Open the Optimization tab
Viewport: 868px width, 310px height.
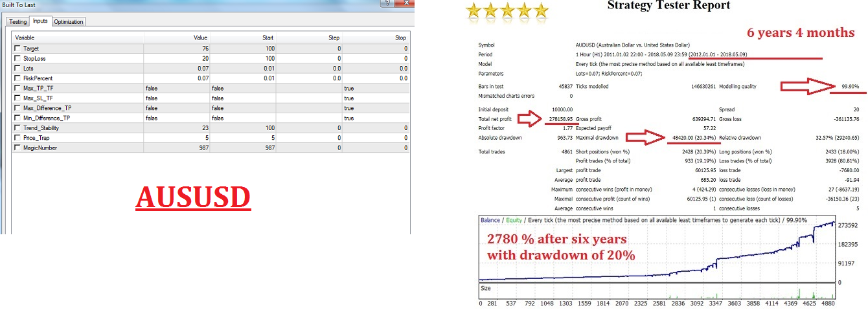point(69,22)
